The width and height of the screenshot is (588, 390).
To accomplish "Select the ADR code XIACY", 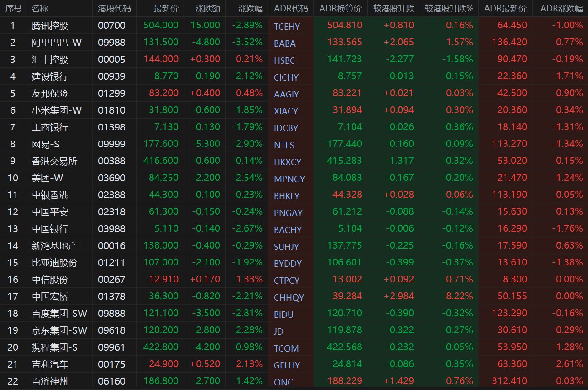I will coord(286,111).
